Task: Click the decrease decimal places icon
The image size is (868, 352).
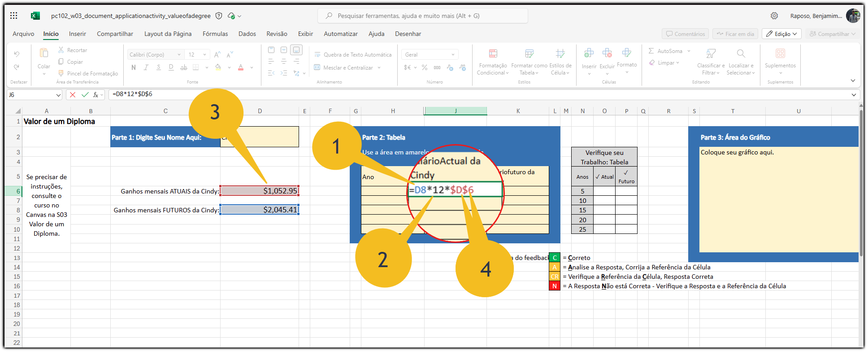Action: [463, 67]
